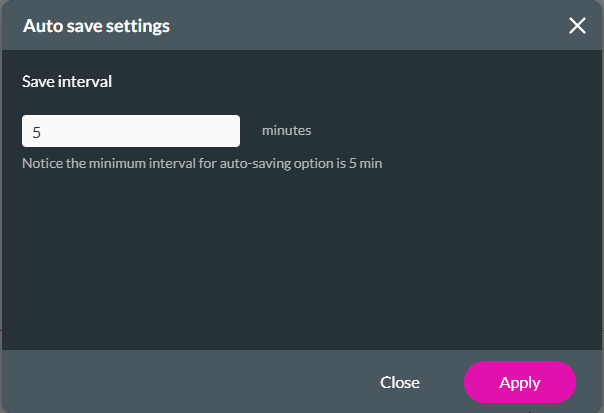
Task: Click the value 5 in the interval box
Action: [37, 131]
